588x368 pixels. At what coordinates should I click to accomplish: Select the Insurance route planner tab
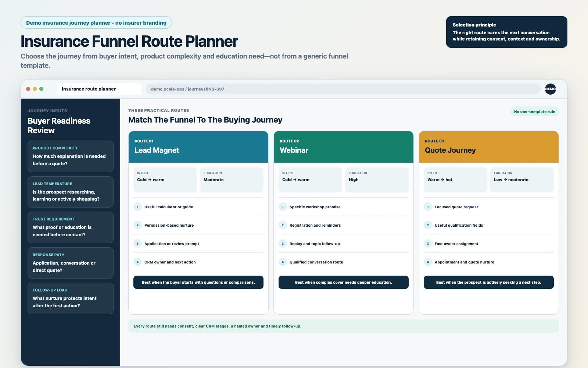click(99, 89)
